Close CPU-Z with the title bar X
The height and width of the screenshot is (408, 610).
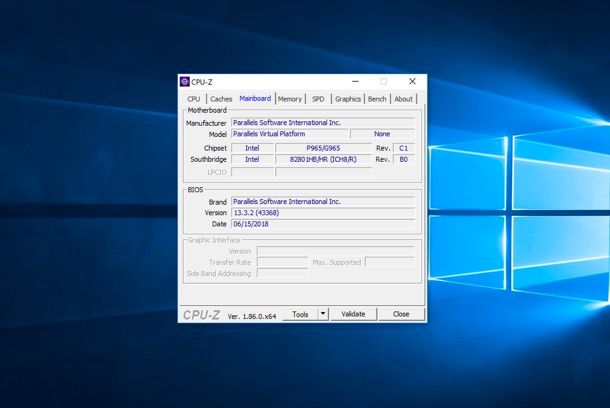click(412, 81)
